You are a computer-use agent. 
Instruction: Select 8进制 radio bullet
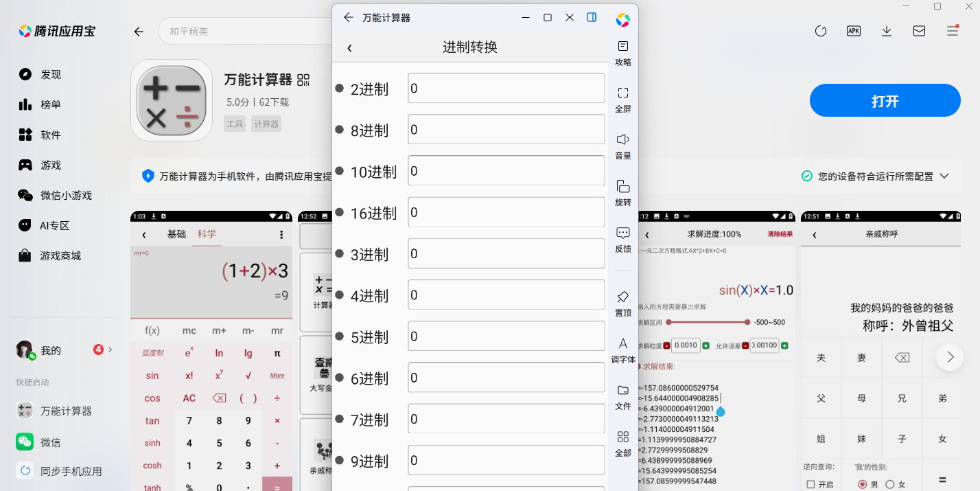tap(339, 129)
